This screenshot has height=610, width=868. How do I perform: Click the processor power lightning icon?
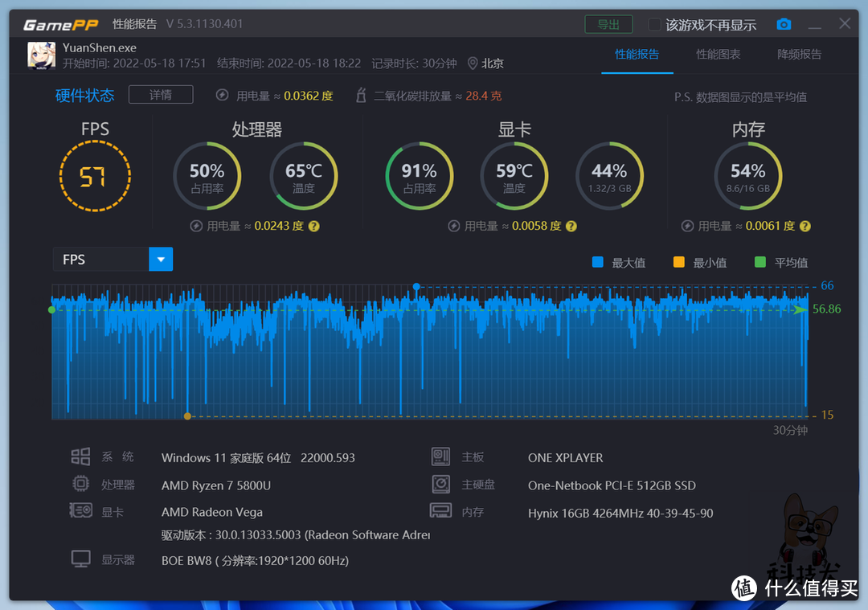pos(196,226)
